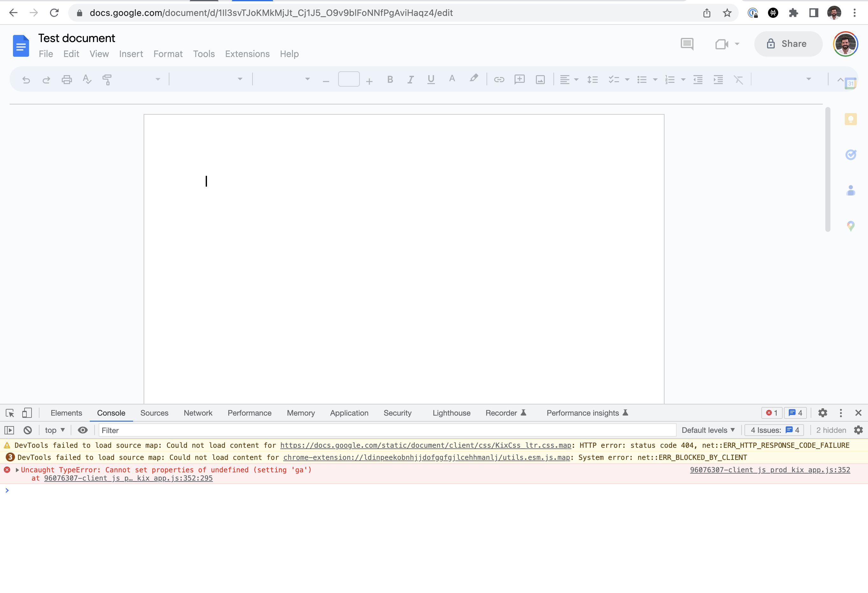Open the line spacing options

pos(592,79)
